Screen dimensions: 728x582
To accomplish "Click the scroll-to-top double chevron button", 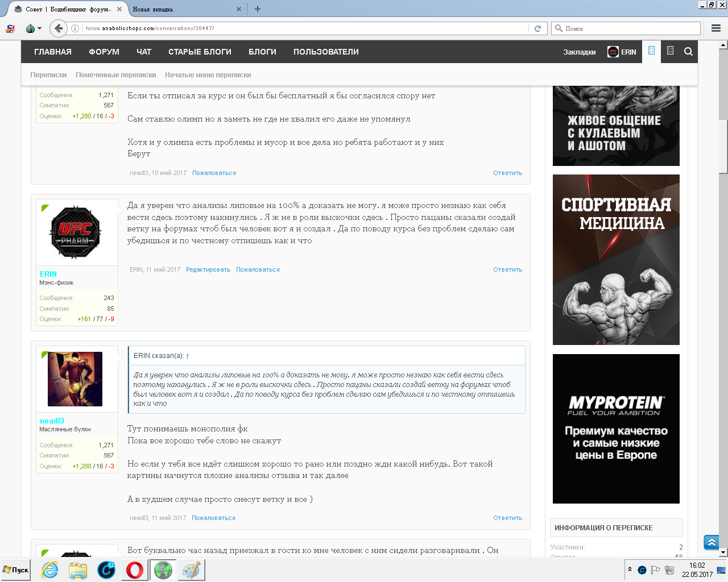I will (711, 542).
